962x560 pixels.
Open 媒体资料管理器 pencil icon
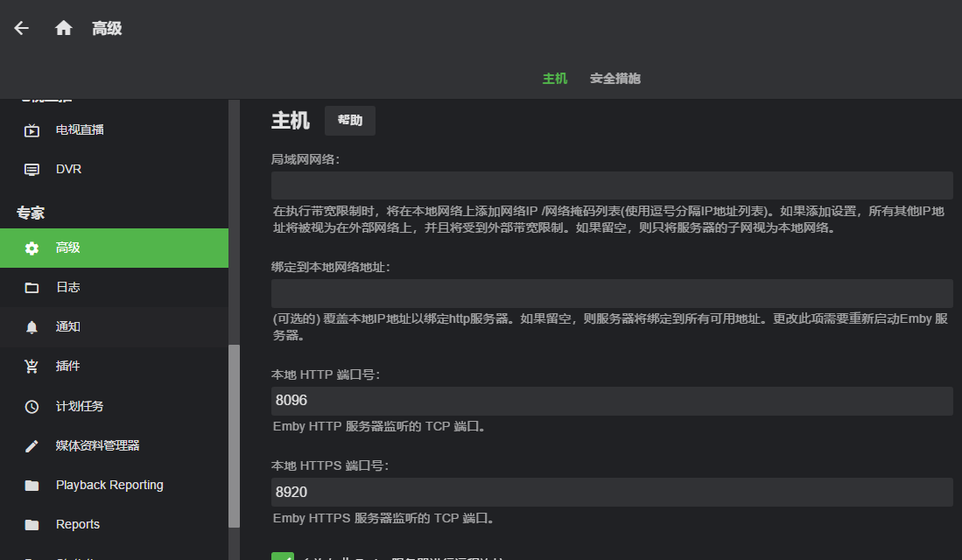[32, 446]
